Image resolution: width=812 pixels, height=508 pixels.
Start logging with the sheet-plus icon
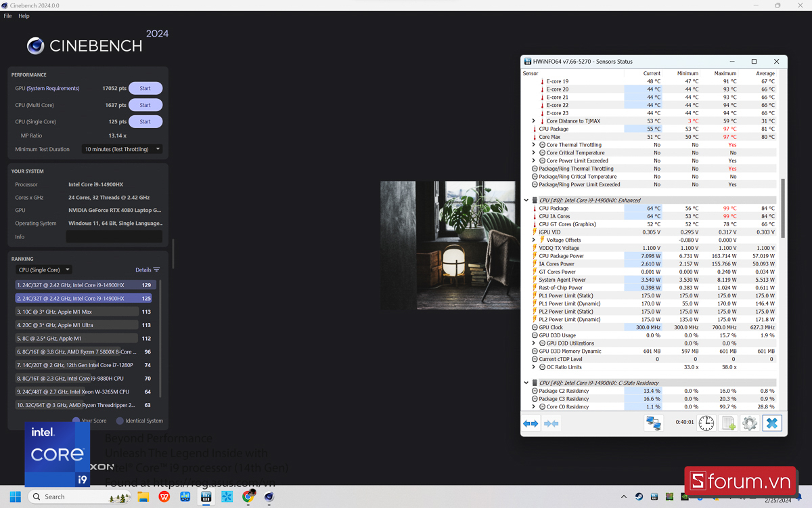coord(728,423)
